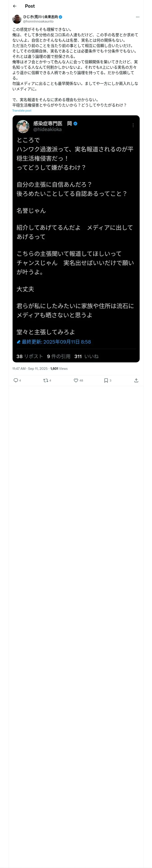The image size is (152, 868).
Task: Toggle the like heart on the post
Action: click(76, 380)
